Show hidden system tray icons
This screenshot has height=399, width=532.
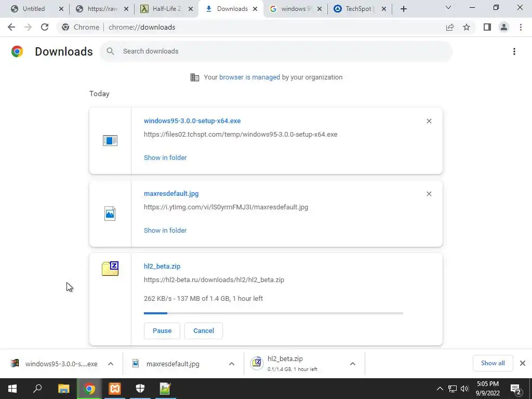(x=440, y=389)
